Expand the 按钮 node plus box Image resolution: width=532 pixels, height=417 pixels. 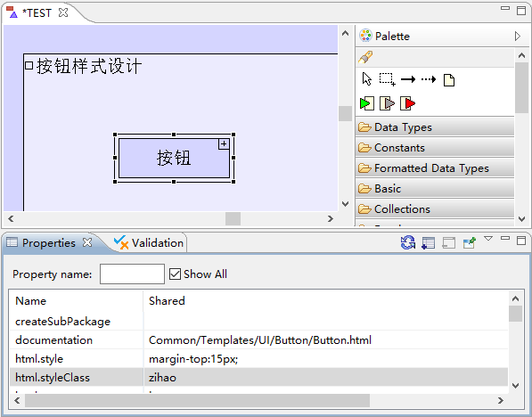pos(224,143)
